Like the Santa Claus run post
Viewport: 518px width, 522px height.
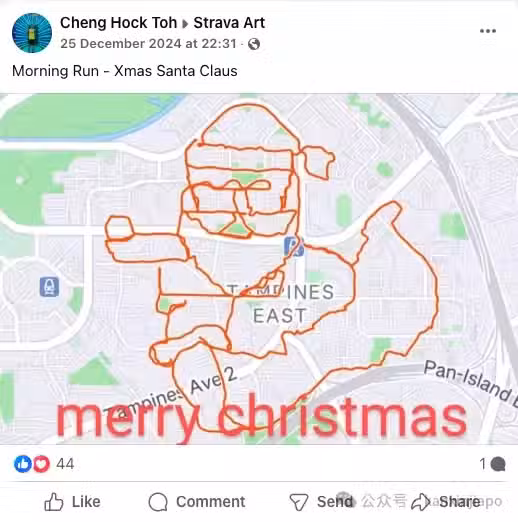[x=72, y=502]
